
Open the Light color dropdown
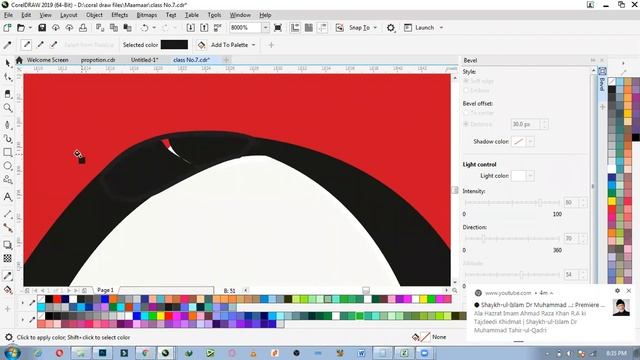(530, 176)
